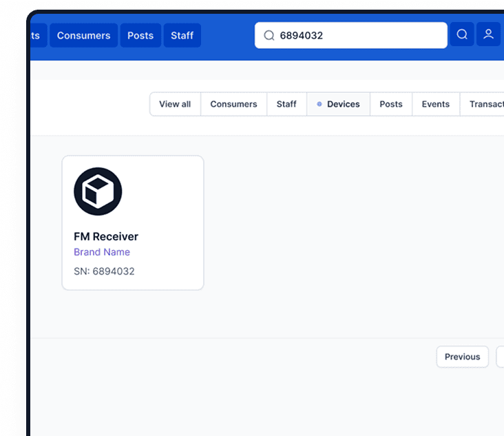Open Posts in the top navigation
This screenshot has width=504, height=436.
[x=140, y=35]
